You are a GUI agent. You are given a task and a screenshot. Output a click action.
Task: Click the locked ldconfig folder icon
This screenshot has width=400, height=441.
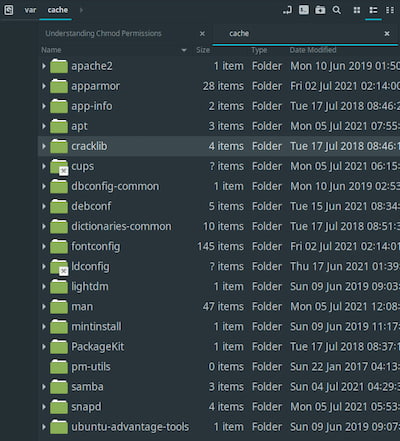coord(59,266)
